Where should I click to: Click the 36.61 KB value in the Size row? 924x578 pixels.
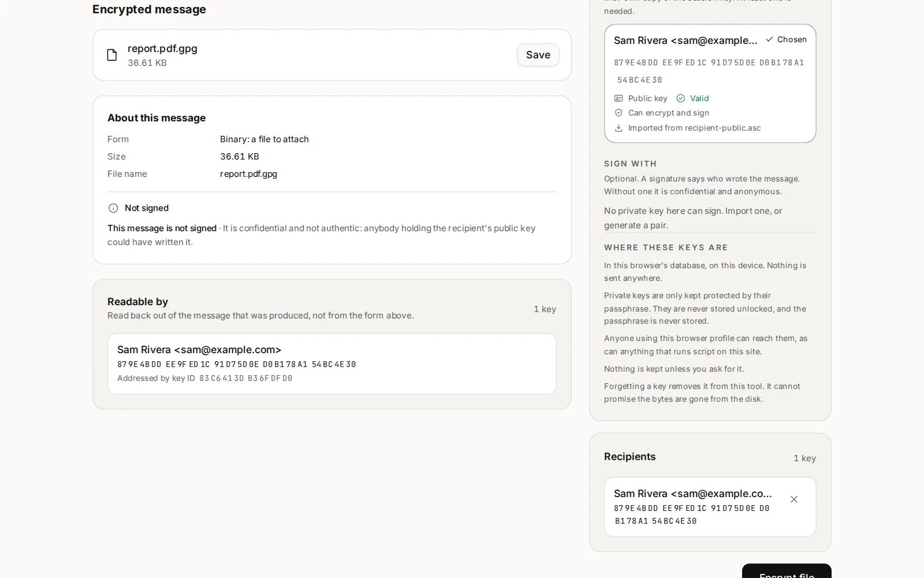[239, 157]
